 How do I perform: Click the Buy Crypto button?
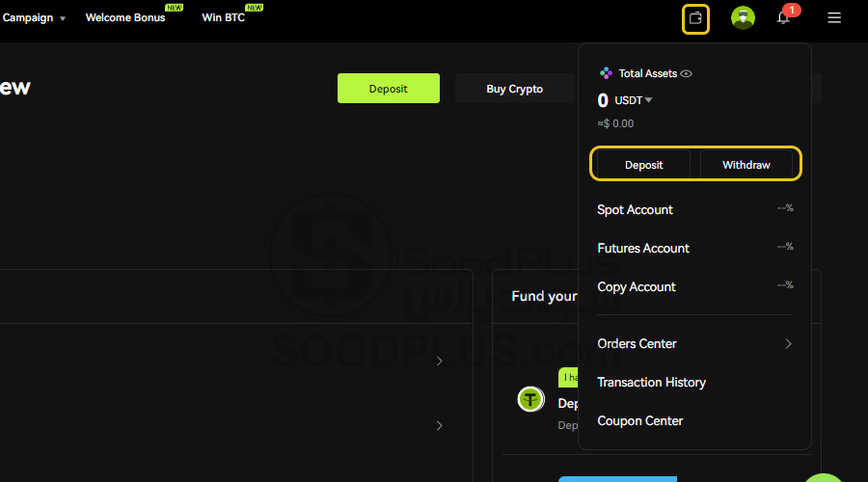(x=514, y=89)
